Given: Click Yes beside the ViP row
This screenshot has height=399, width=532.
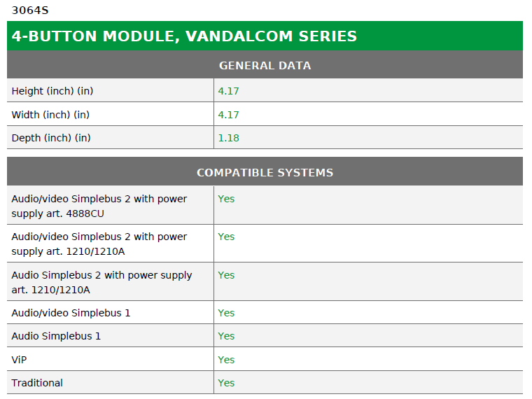Looking at the screenshot, I should (226, 360).
